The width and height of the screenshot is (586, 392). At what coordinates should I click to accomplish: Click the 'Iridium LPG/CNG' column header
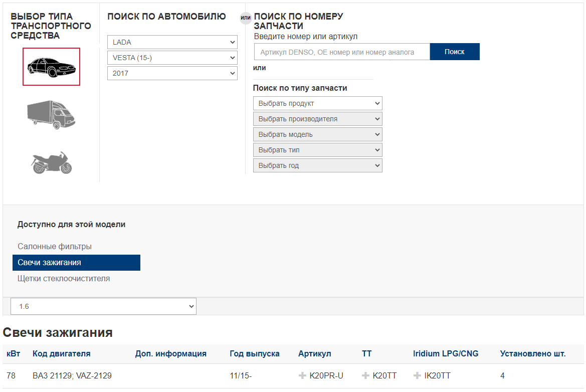coord(446,353)
